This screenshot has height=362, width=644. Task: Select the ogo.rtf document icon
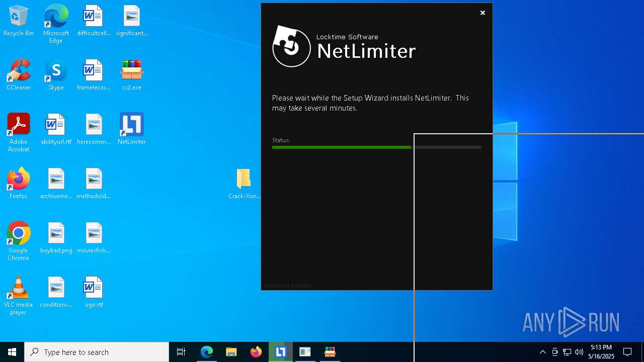point(94,293)
